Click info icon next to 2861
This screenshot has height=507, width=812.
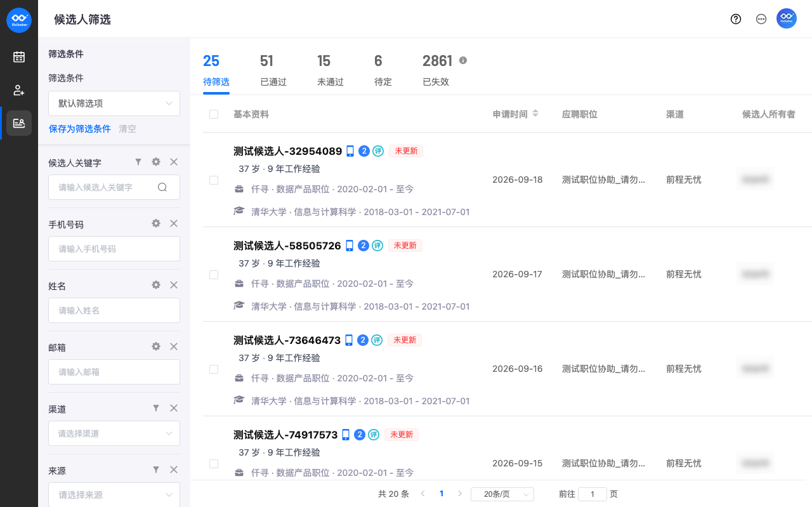click(x=463, y=60)
